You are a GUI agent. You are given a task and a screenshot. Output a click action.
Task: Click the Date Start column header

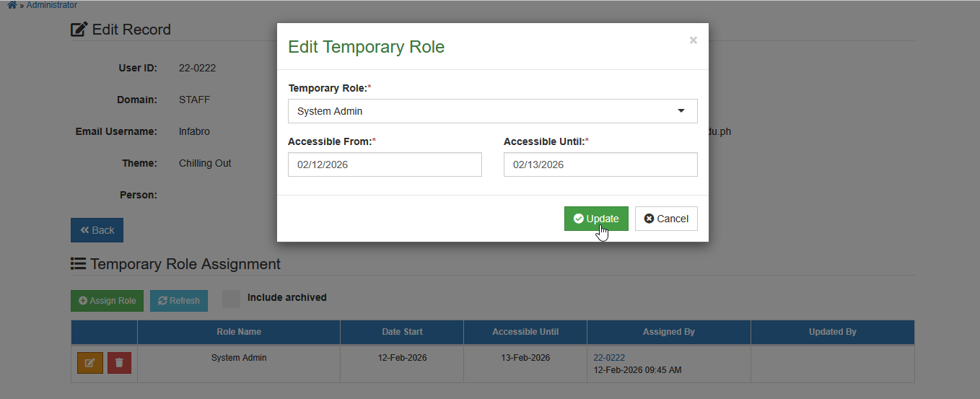coord(402,332)
